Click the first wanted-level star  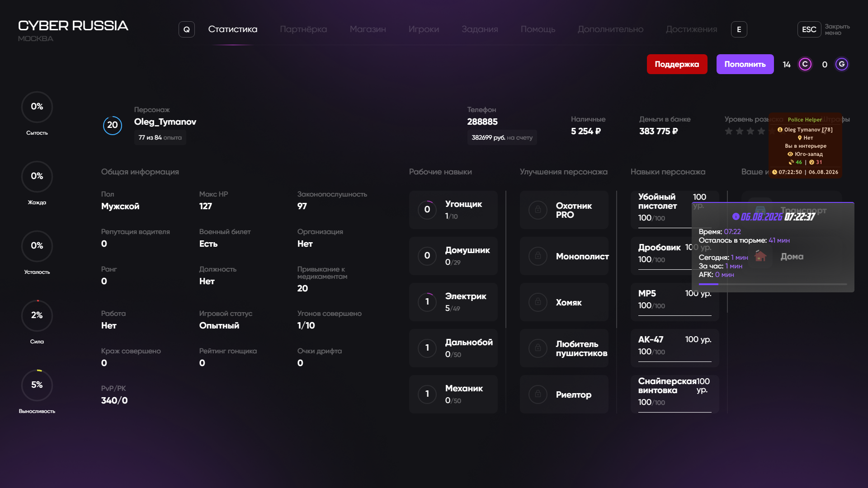729,131
